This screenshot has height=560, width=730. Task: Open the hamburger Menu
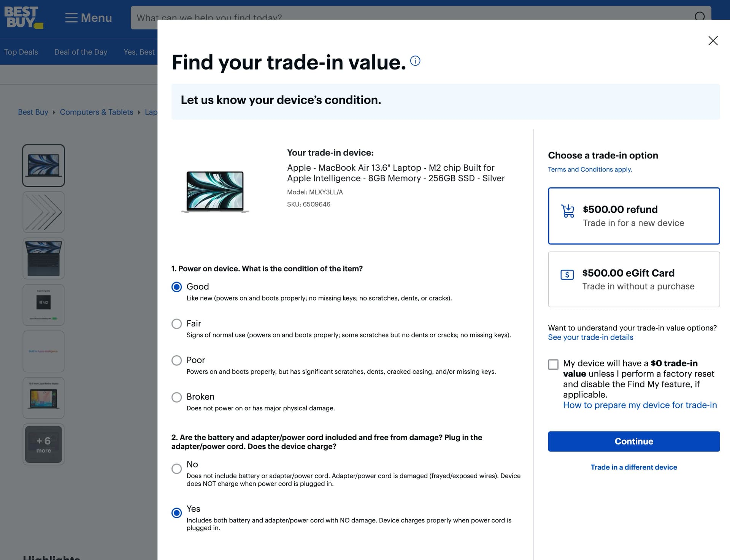88,18
